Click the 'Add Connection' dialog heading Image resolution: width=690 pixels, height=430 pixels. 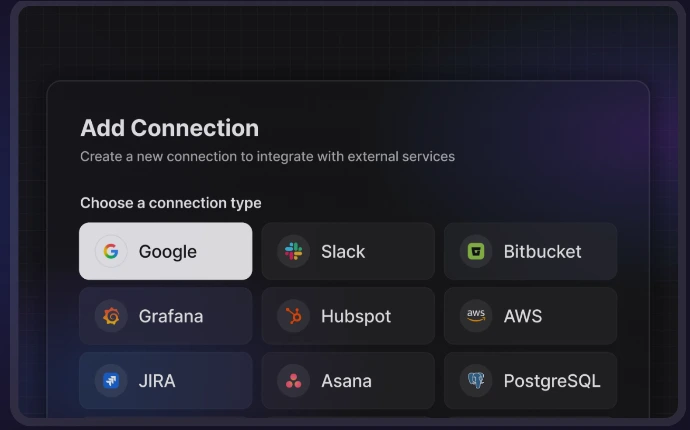click(x=169, y=128)
